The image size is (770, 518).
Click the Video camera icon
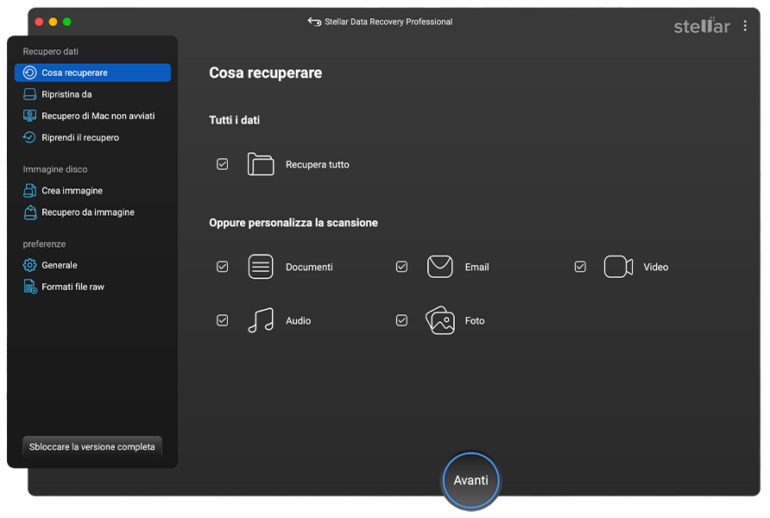[x=618, y=267]
